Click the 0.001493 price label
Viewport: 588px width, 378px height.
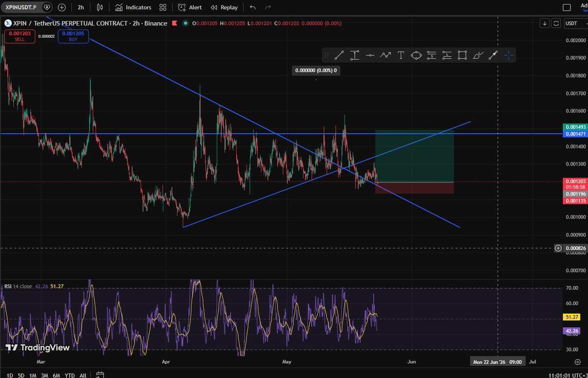(x=575, y=127)
